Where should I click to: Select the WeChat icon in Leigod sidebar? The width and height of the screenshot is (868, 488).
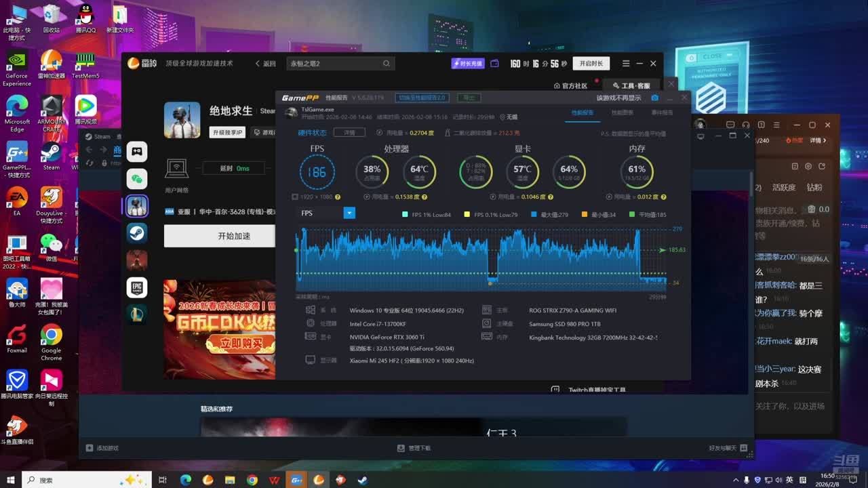[136, 179]
